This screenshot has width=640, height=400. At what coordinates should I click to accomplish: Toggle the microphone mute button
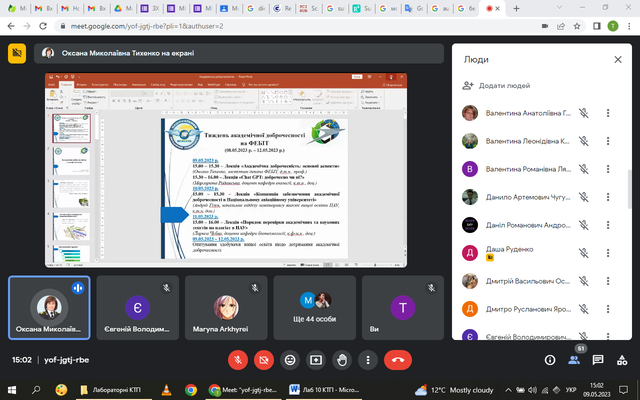[238, 358]
